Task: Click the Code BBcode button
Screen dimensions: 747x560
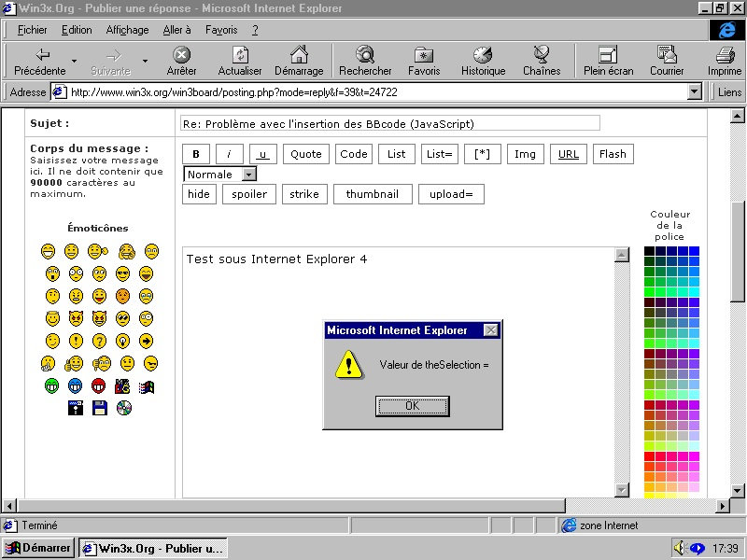Action: point(354,154)
